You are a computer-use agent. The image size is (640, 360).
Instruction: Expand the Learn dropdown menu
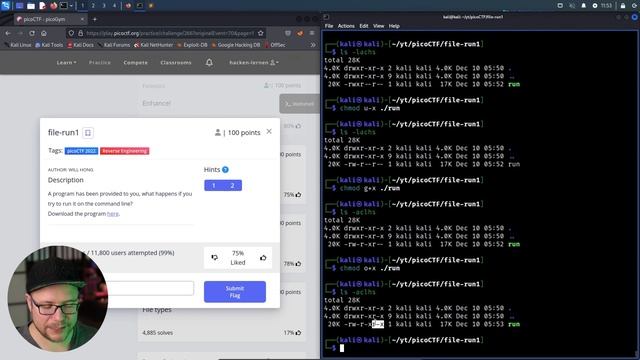66,62
